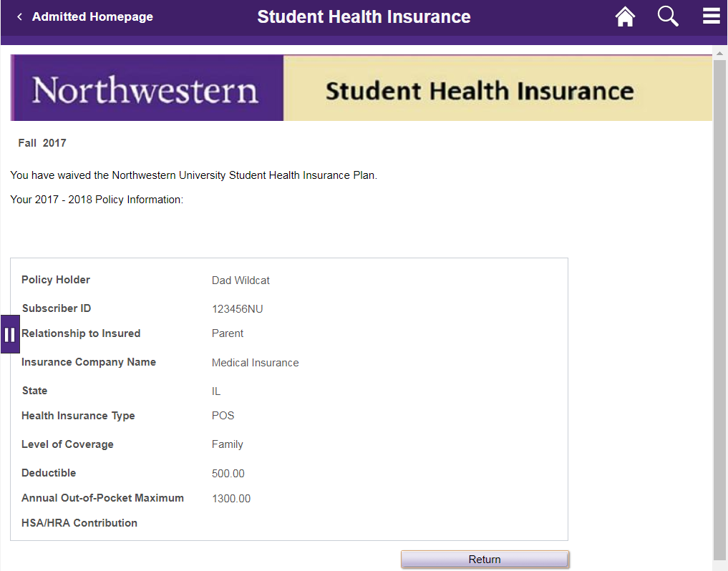Select the 'Fall 2017' term text

[42, 143]
